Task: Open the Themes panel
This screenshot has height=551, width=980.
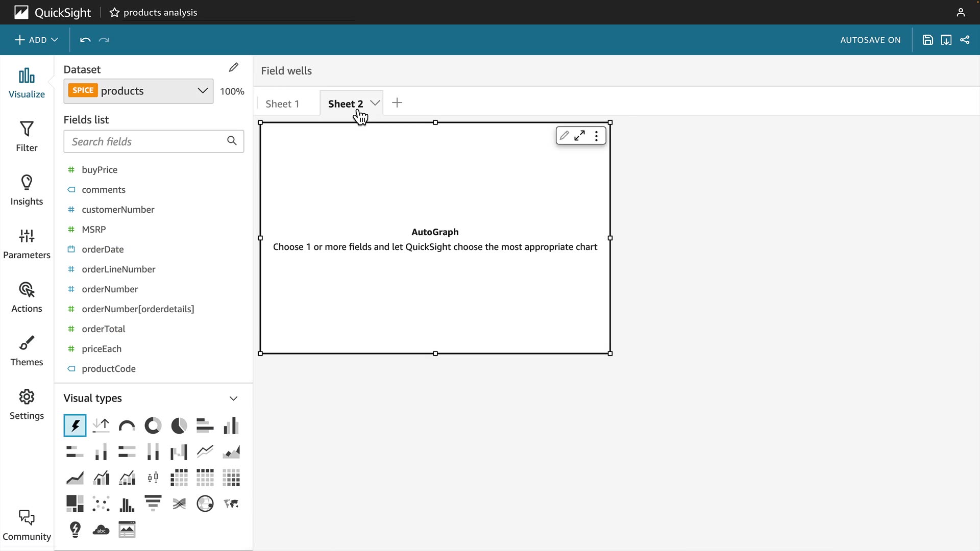Action: pyautogui.click(x=27, y=350)
